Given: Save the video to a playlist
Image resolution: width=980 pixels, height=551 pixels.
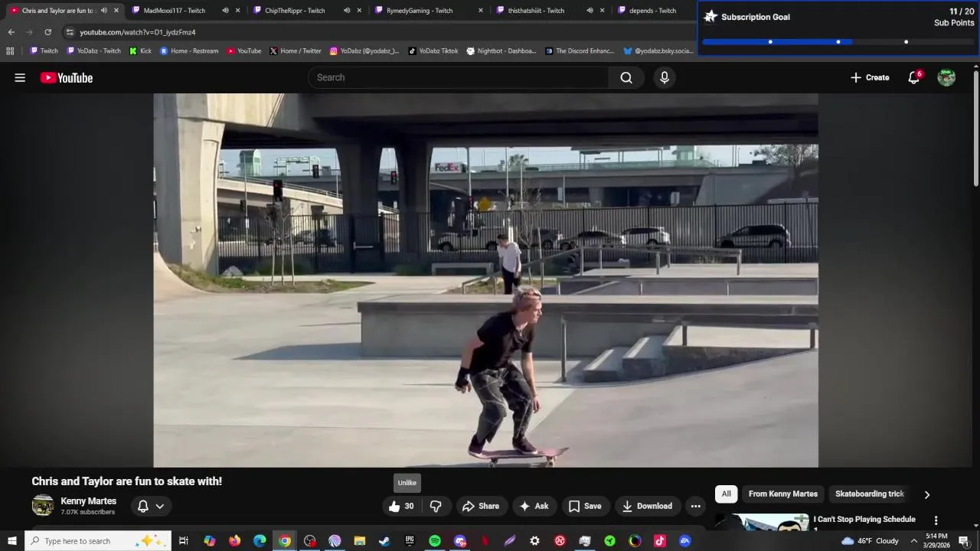Looking at the screenshot, I should coord(585,506).
